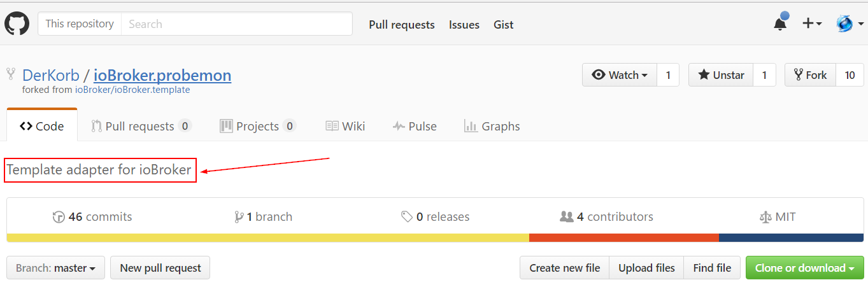The width and height of the screenshot is (868, 287).
Task: Open the MIT license link
Action: pyautogui.click(x=777, y=217)
